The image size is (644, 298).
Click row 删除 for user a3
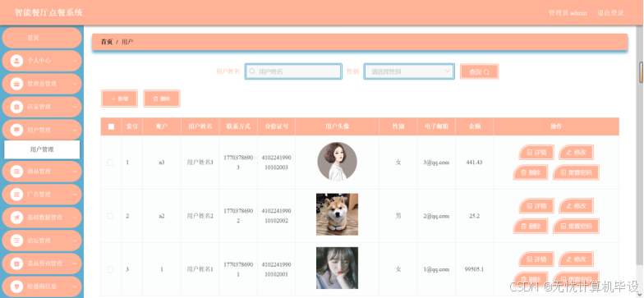tap(531, 172)
